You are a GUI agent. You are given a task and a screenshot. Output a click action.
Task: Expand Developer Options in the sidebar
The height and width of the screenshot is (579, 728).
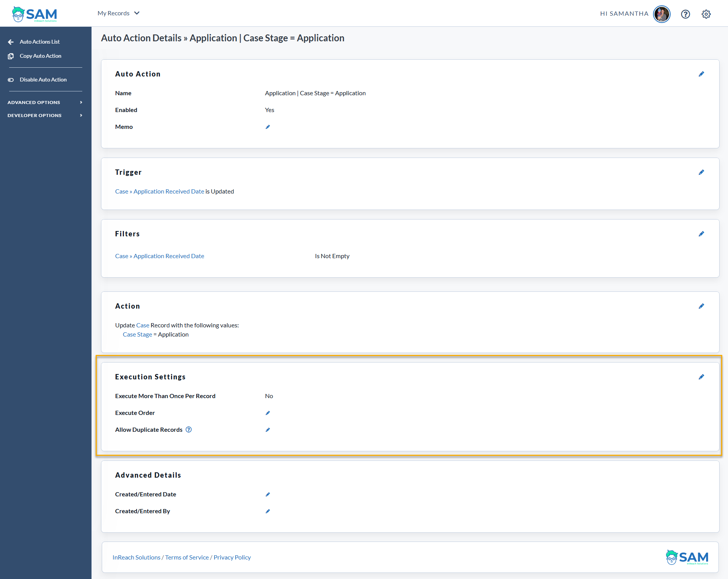tap(45, 115)
